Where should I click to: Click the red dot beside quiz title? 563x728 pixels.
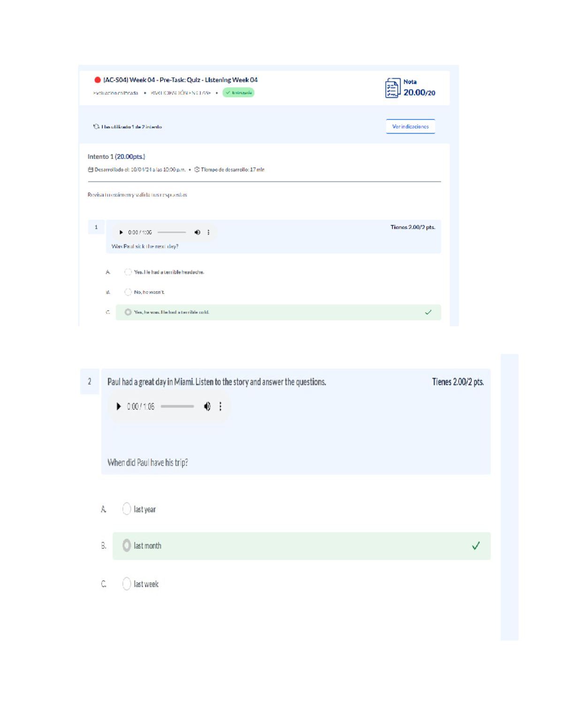point(98,80)
